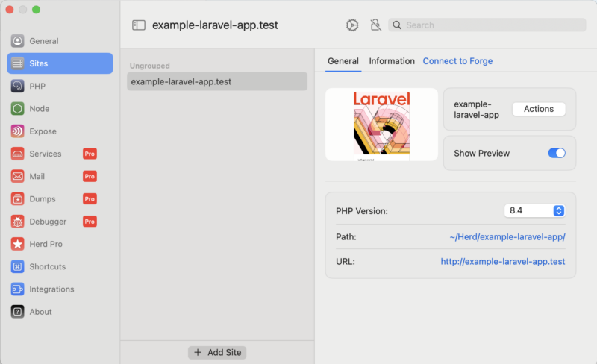The width and height of the screenshot is (597, 364).
Task: Toggle the sidebar panel icon in toolbar
Action: [x=138, y=25]
